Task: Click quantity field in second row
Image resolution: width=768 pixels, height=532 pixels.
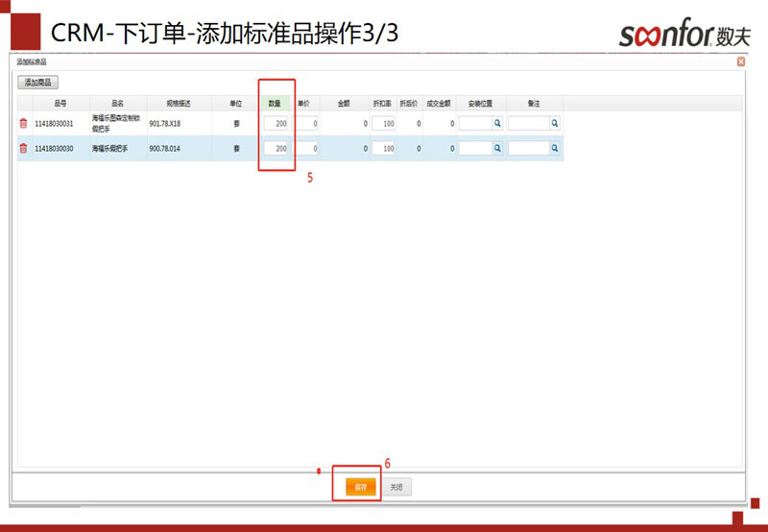Action: point(276,149)
